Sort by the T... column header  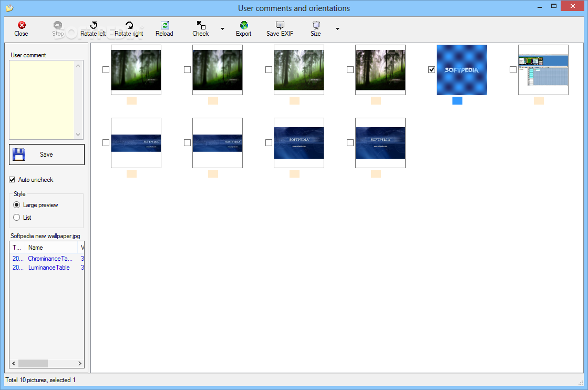pyautogui.click(x=17, y=248)
